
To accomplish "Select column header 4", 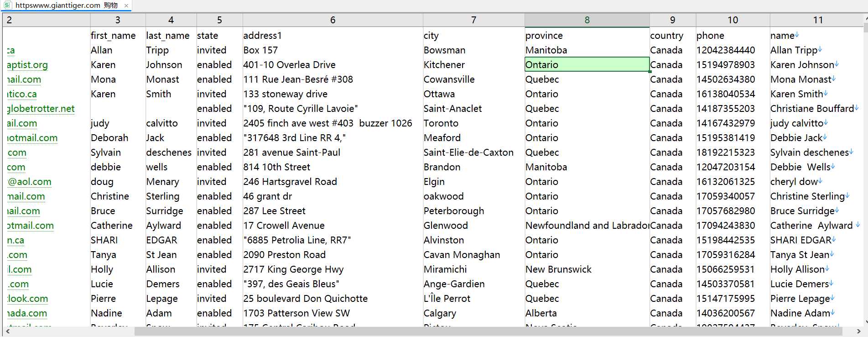I will click(171, 20).
